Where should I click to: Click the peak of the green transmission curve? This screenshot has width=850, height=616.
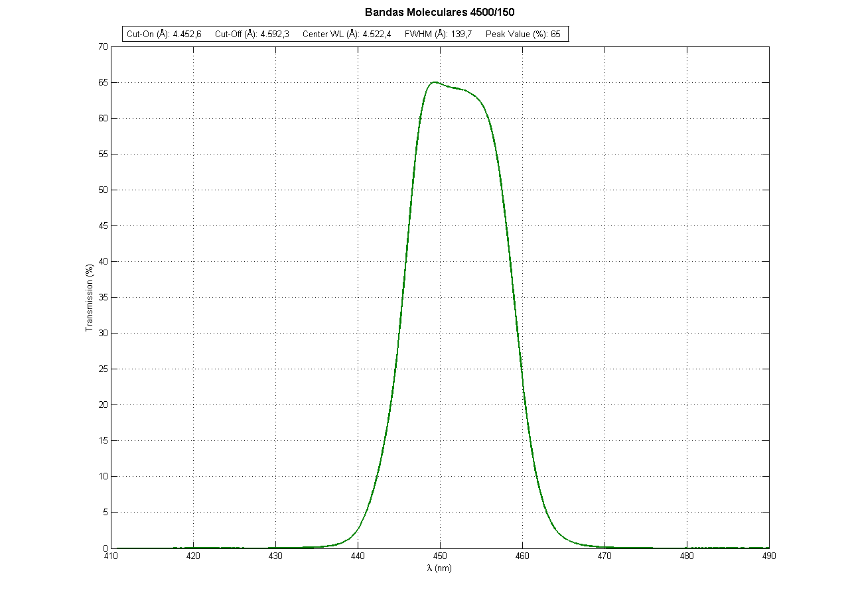pyautogui.click(x=435, y=82)
